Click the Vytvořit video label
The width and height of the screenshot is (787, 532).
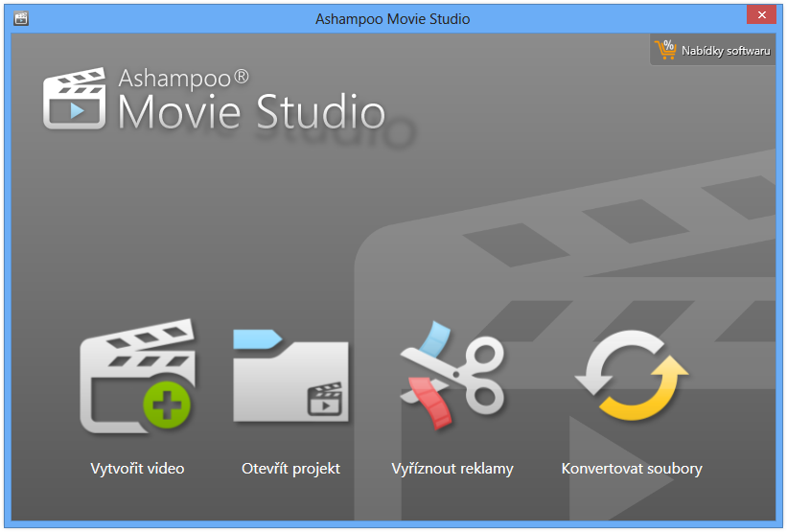[x=137, y=469]
